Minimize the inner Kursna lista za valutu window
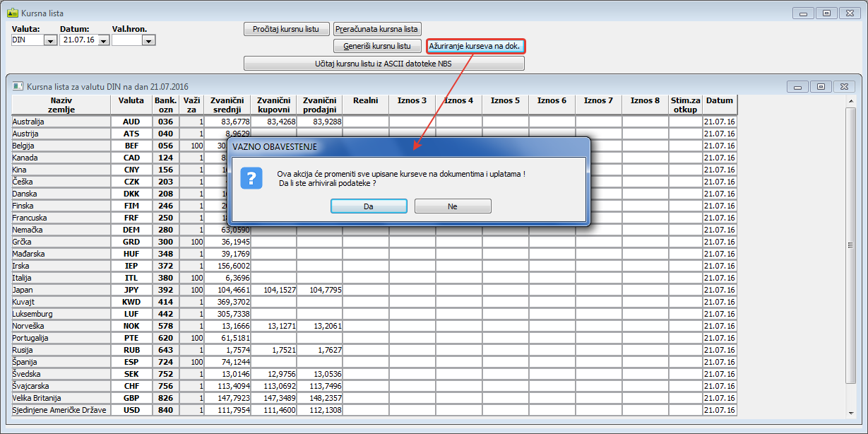 (x=797, y=87)
